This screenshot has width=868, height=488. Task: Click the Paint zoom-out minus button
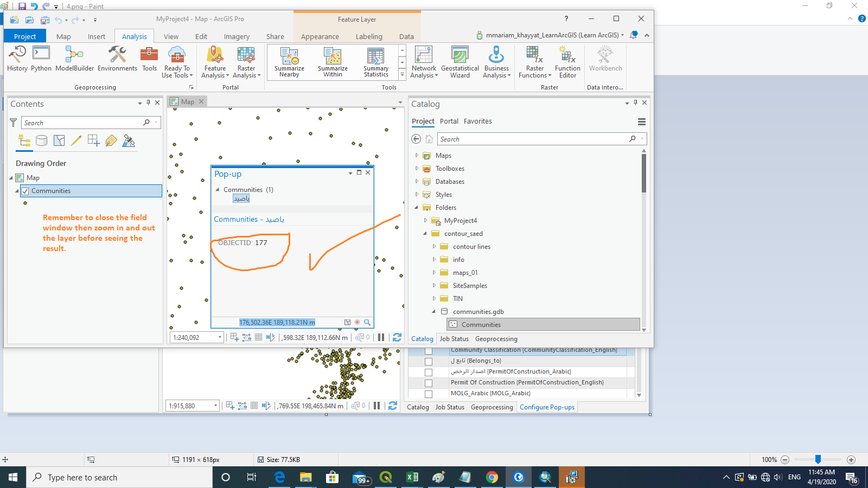[785, 460]
